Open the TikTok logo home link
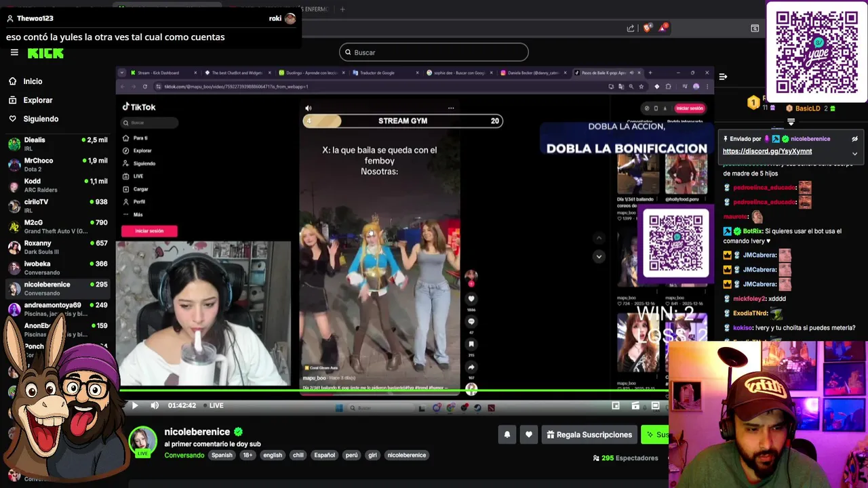The image size is (868, 488). point(139,107)
